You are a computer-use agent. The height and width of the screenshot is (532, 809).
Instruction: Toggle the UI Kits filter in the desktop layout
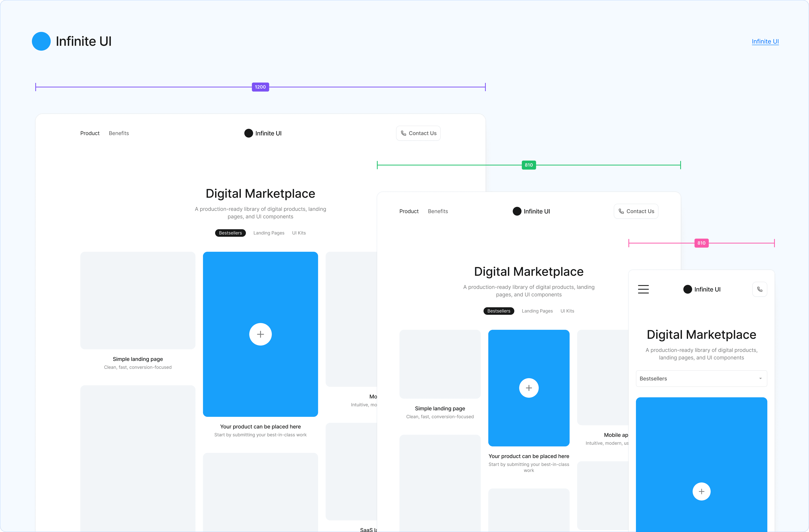(299, 233)
